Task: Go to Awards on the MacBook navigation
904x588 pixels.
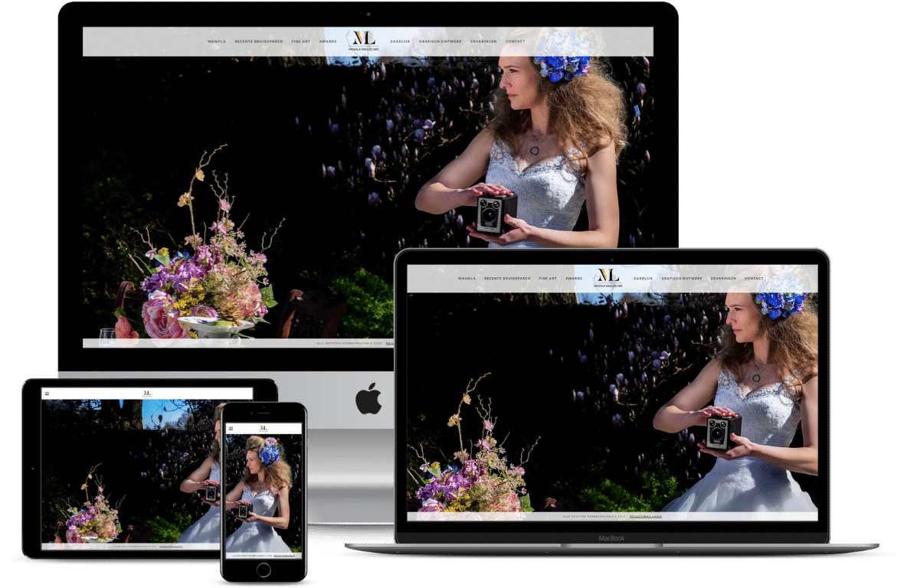Action: point(574,279)
